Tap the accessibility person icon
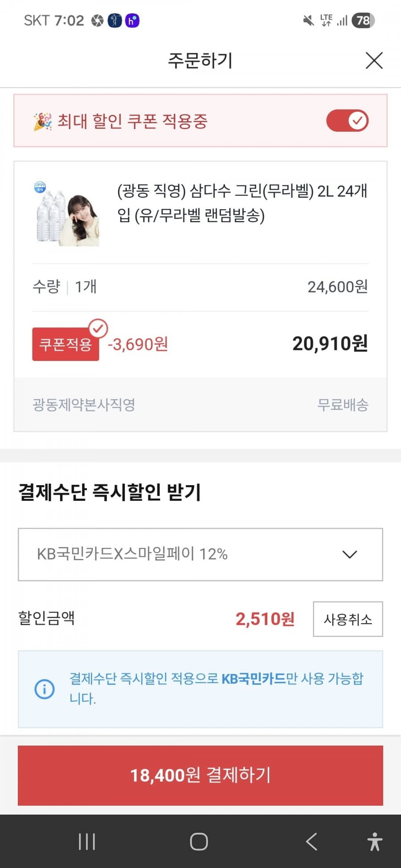Image resolution: width=401 pixels, height=868 pixels. tap(375, 842)
